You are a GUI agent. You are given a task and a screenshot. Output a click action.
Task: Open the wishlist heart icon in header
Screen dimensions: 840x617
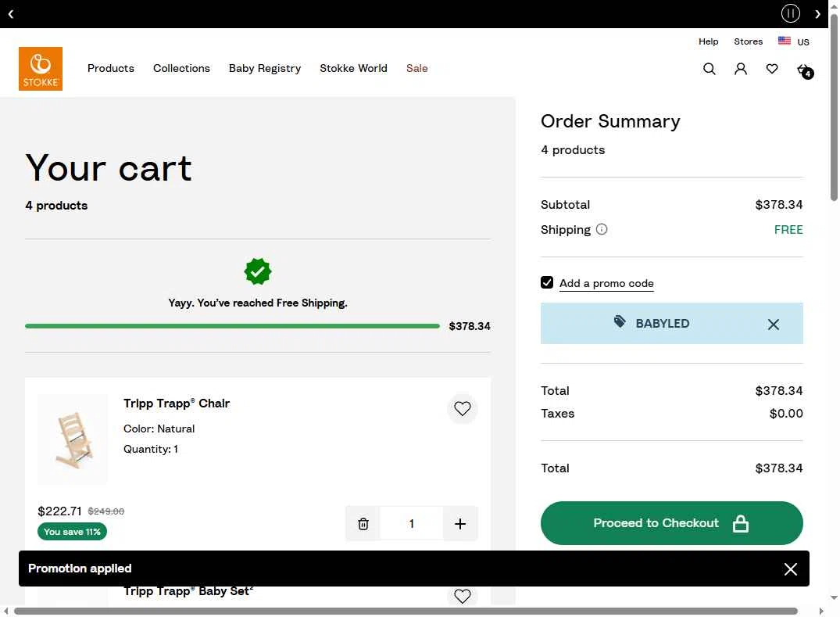[772, 69]
